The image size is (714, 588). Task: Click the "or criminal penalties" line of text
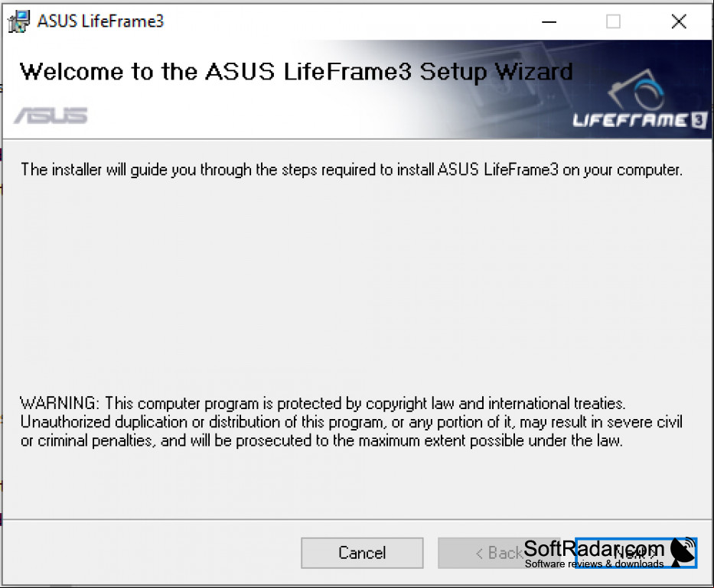(x=321, y=441)
